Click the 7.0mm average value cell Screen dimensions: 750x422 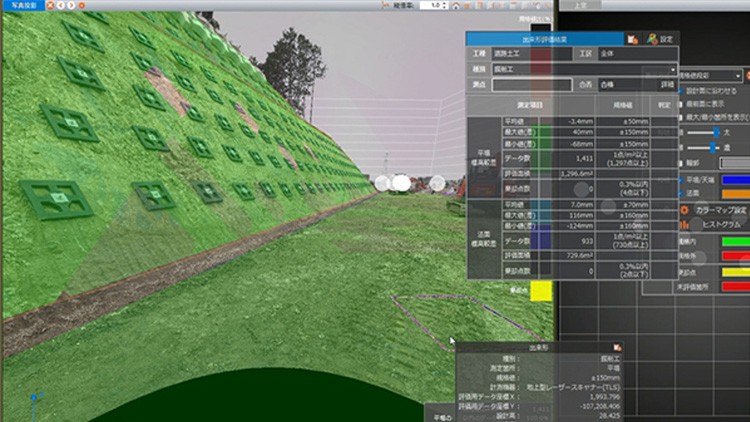coord(567,205)
